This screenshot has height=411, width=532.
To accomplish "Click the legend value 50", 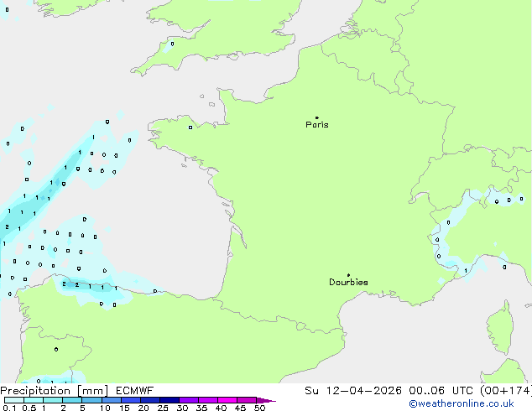I will pos(259,408).
